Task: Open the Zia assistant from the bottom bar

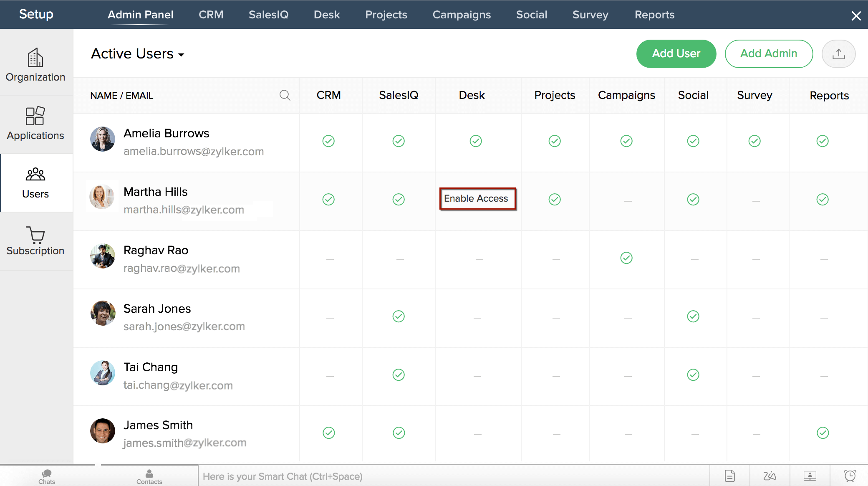Action: tap(770, 476)
